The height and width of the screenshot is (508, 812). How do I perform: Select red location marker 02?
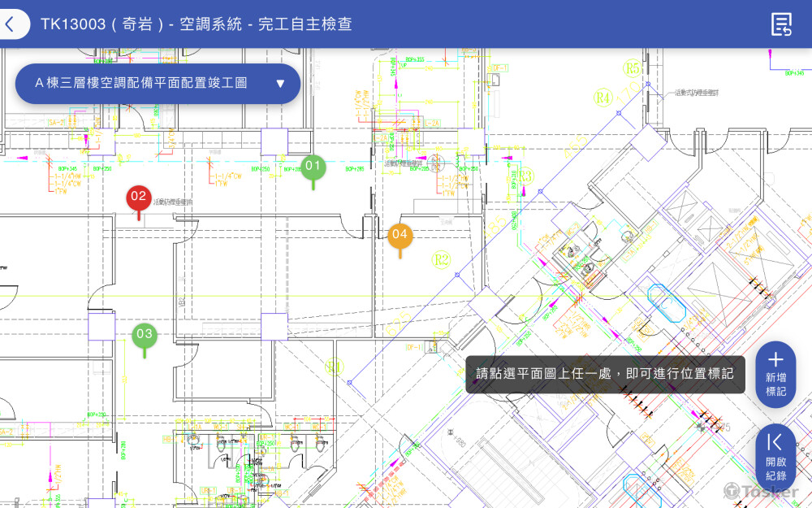point(138,198)
